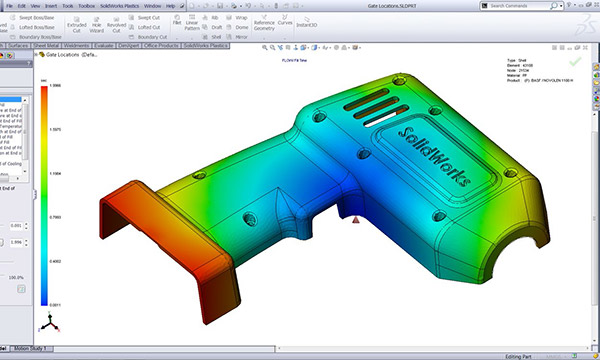Choose the Revolved Cut tool

[x=116, y=25]
